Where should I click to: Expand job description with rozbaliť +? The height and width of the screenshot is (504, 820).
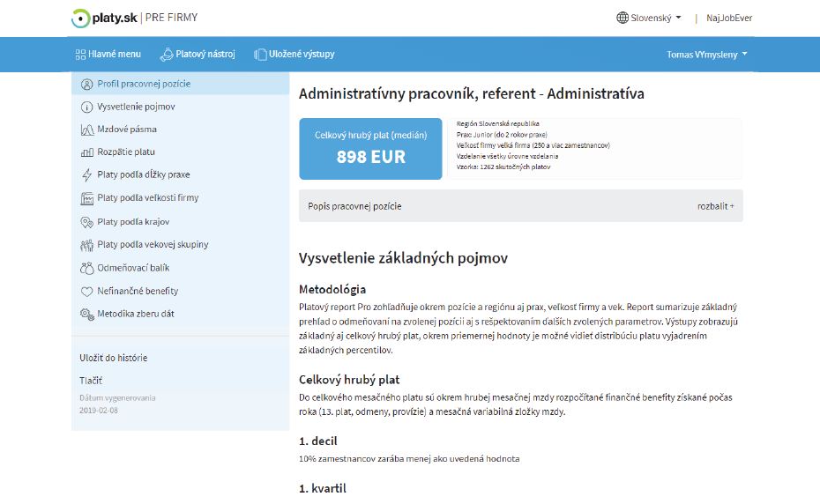tap(715, 206)
